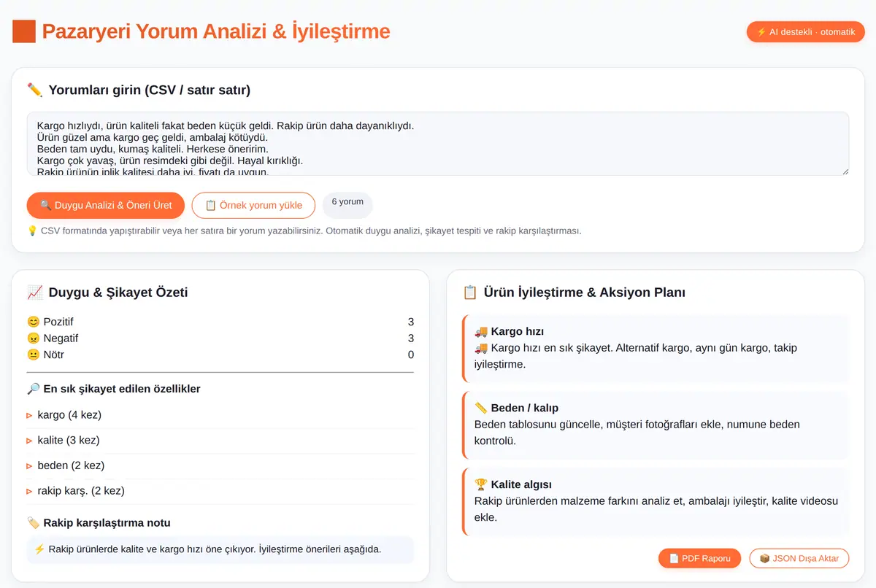This screenshot has width=876, height=588.
Task: Open the Kargo hızı action card text
Action: [x=636, y=356]
